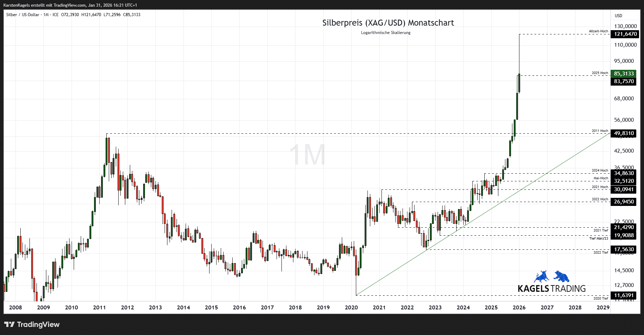Click the 2020 label on the time axis
This screenshot has height=335, width=644.
click(351, 308)
